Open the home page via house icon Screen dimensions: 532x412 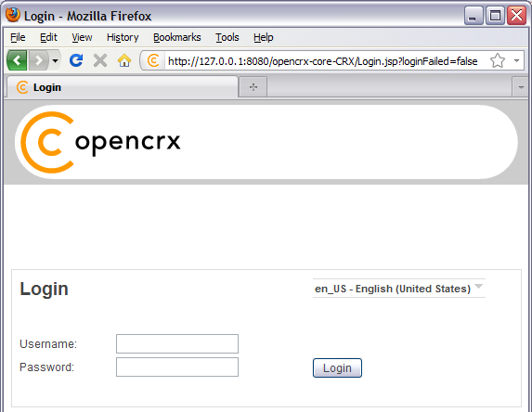pyautogui.click(x=124, y=60)
